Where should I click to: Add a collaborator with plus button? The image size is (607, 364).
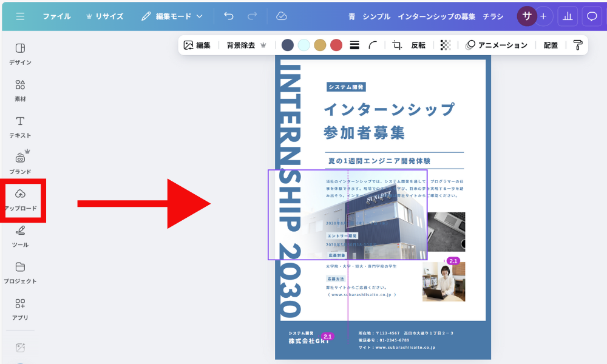pyautogui.click(x=543, y=16)
